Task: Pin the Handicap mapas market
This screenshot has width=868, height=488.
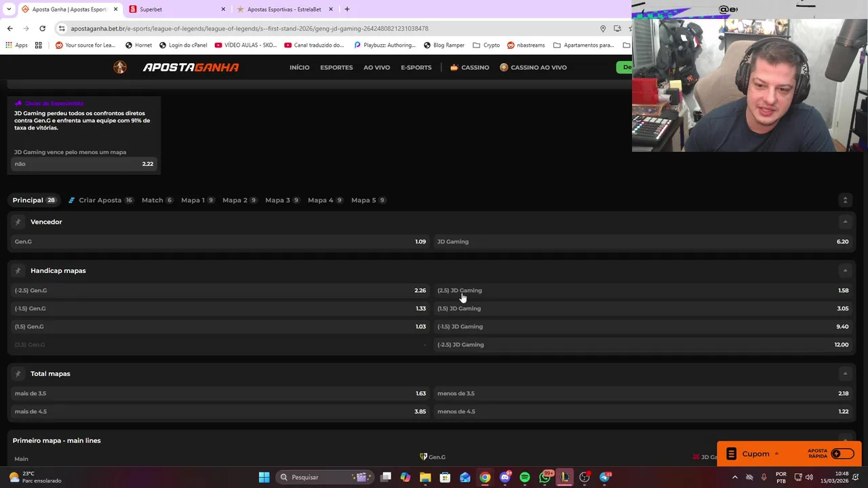Action: tap(18, 270)
